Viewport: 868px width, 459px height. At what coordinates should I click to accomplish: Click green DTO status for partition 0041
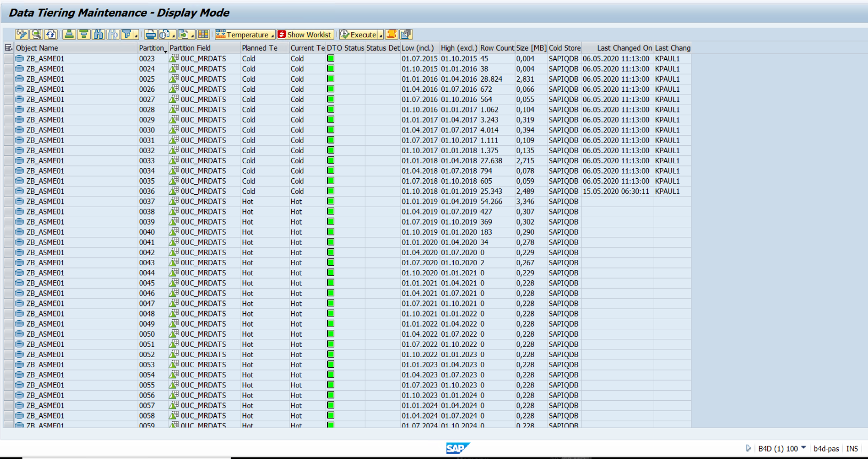tap(331, 242)
